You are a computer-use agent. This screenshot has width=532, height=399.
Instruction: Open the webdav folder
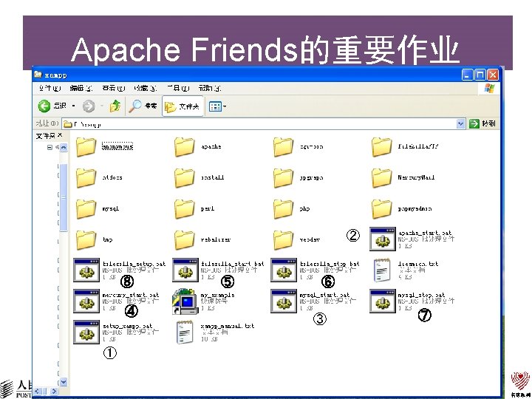pyautogui.click(x=283, y=239)
